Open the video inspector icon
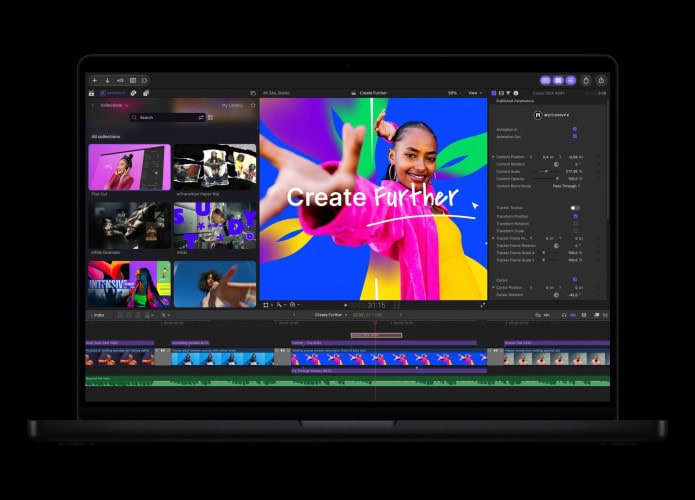The image size is (695, 500). (x=501, y=93)
